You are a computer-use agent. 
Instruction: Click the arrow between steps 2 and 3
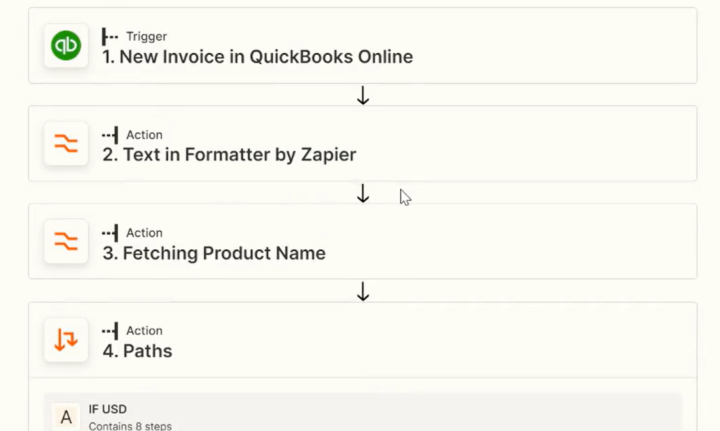click(x=363, y=193)
